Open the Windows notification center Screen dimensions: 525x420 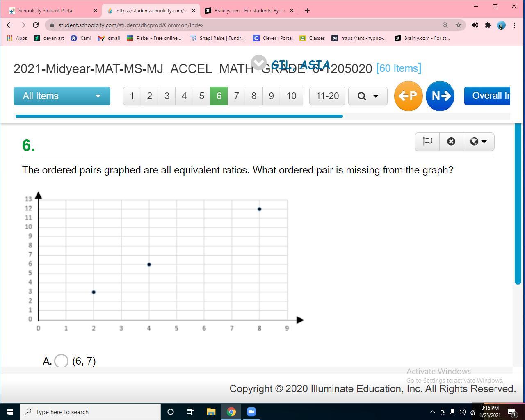click(512, 412)
